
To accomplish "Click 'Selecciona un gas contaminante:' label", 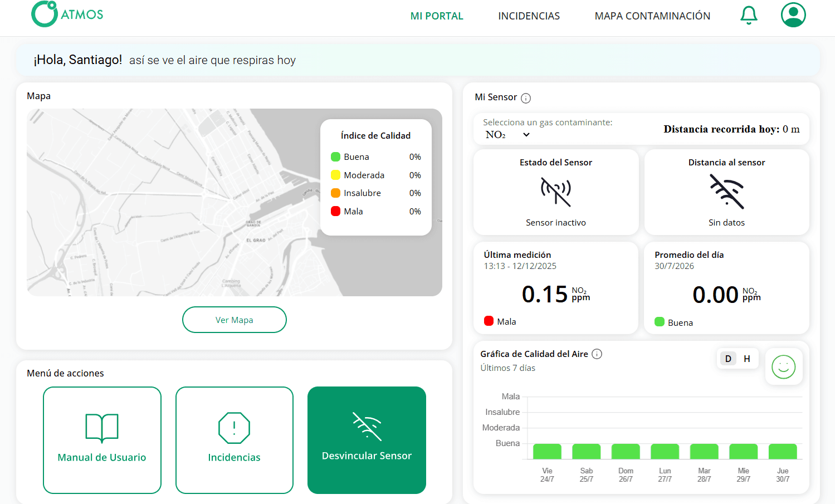I will (x=548, y=123).
